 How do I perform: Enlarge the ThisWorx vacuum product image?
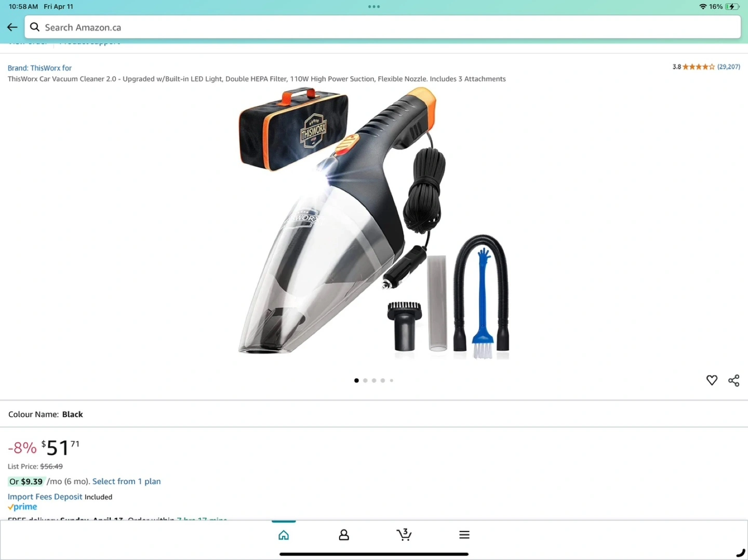tap(374, 223)
